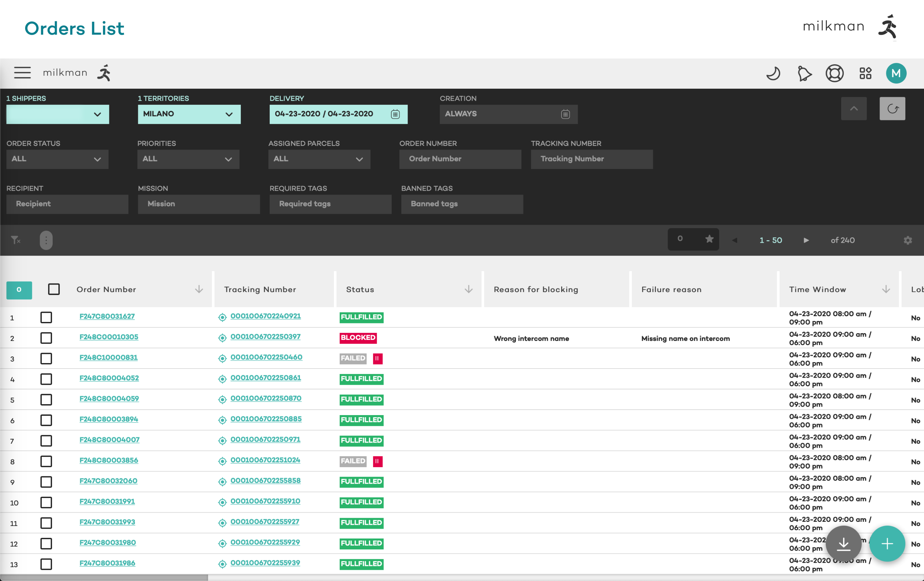
Task: Clear active filters with the filter icon
Action: [15, 240]
